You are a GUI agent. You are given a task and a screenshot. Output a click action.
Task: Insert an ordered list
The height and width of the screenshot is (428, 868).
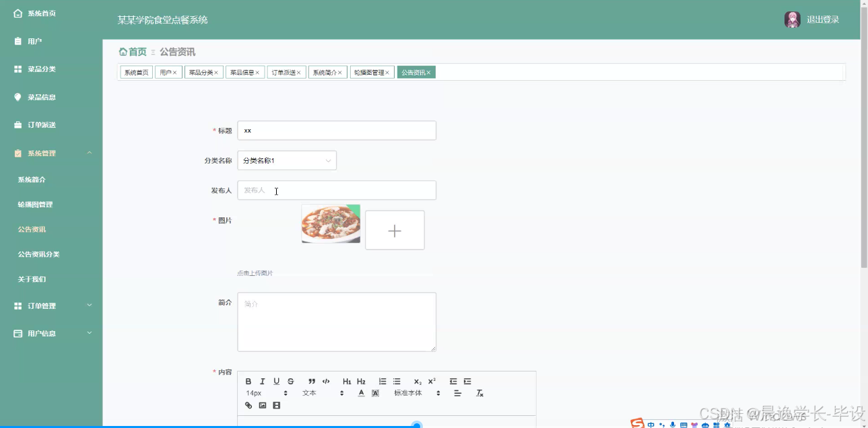[382, 382]
